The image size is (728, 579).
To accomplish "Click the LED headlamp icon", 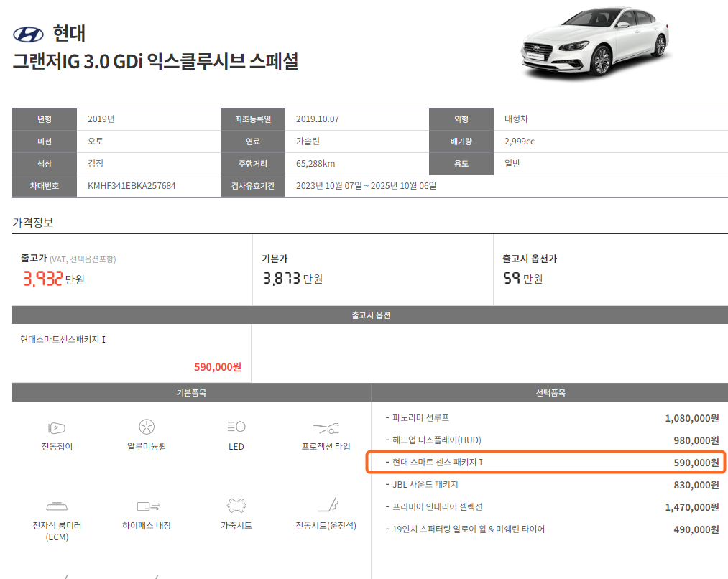I will tap(236, 427).
